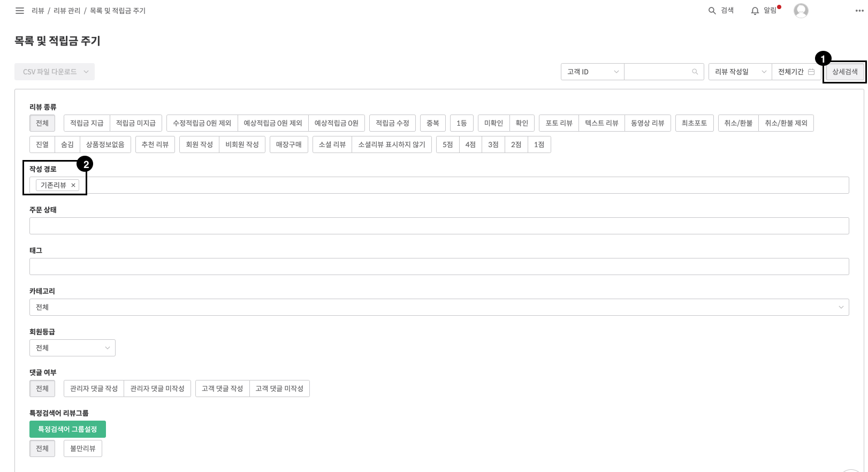868x472 pixels.
Task: Open calendar icon for 전체기간 date range
Action: pos(811,72)
